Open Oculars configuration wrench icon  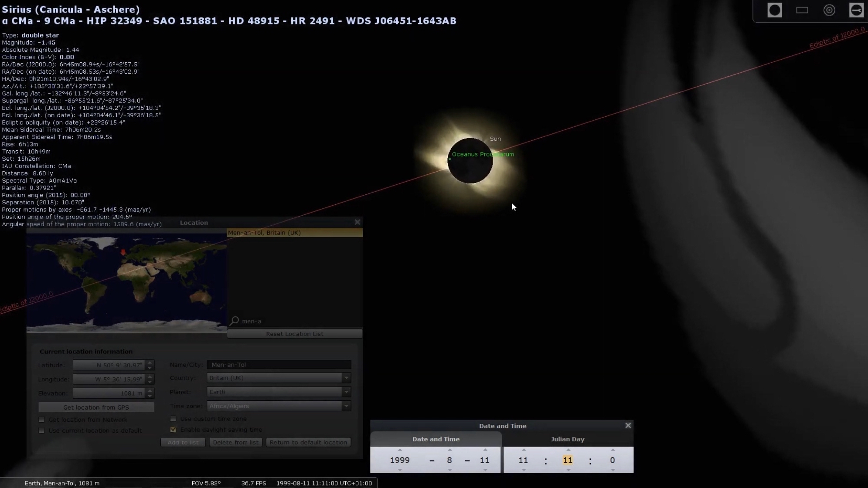click(856, 10)
